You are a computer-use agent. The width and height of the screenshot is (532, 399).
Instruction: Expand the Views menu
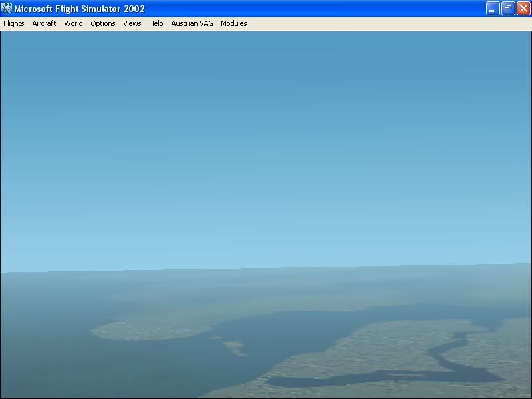click(132, 23)
